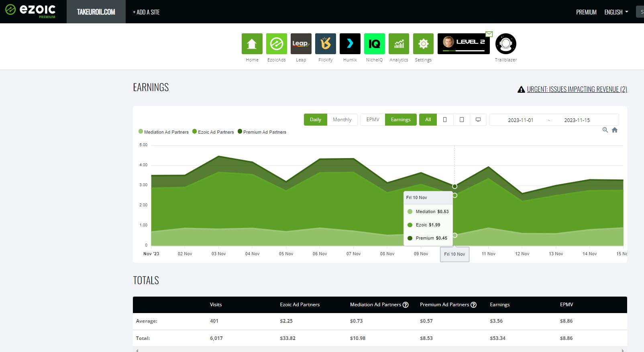Open the NicheIQ icon
The image size is (644, 352).
click(x=374, y=44)
